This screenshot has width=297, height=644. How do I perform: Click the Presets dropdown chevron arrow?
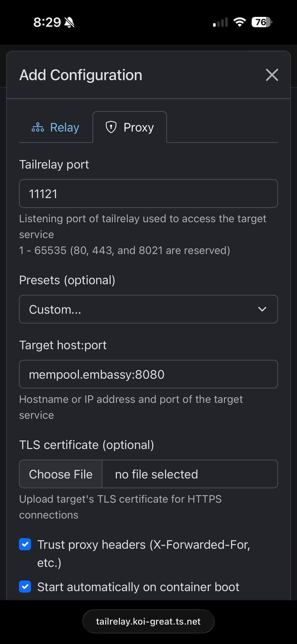click(x=262, y=309)
